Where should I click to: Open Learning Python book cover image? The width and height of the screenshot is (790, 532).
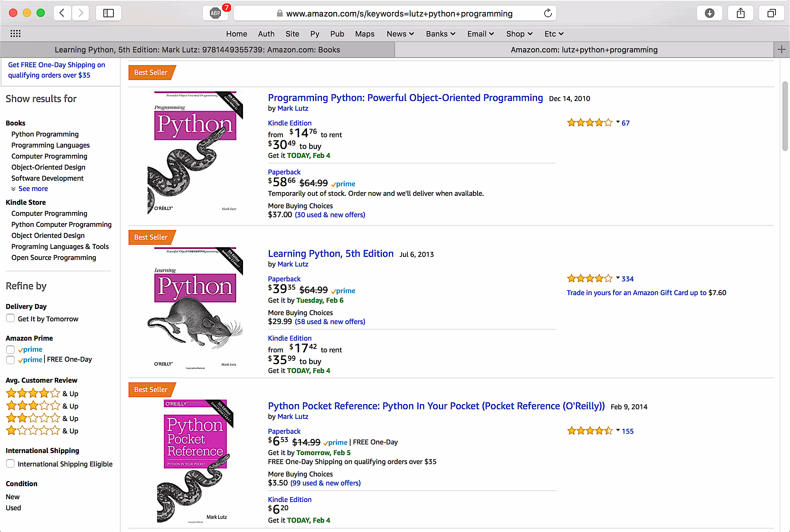coord(195,309)
